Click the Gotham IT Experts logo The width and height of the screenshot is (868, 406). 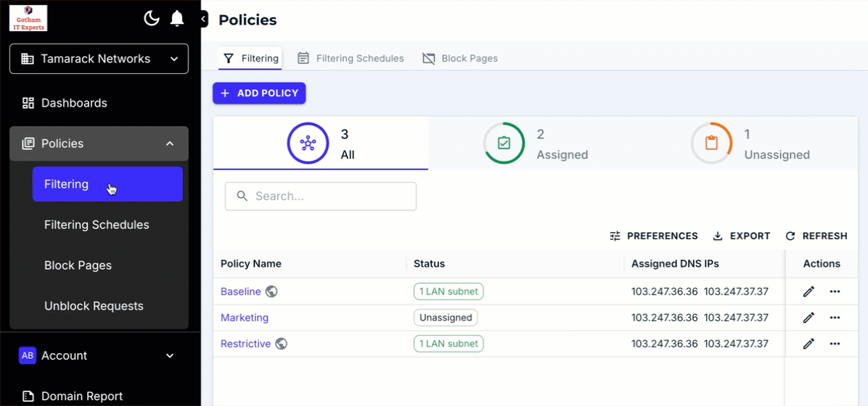point(28,18)
